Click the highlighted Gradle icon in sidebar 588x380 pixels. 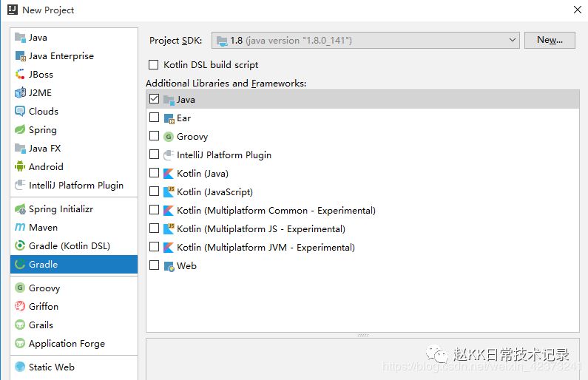[20, 264]
